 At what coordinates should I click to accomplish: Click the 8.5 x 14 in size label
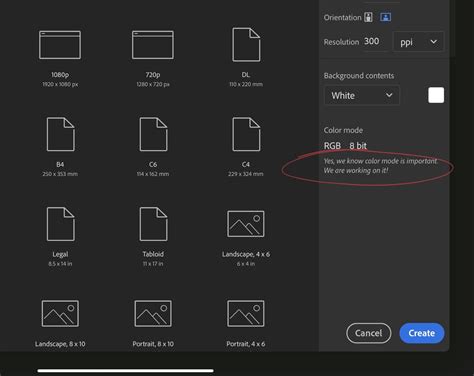click(60, 264)
